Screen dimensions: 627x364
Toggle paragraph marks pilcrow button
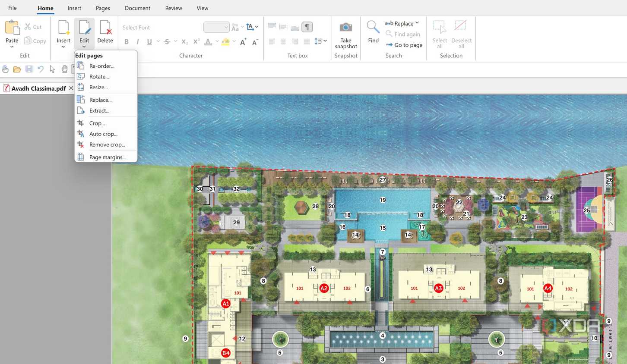(307, 27)
